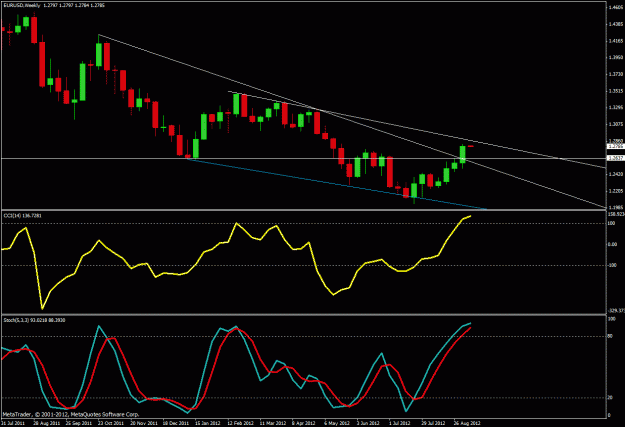This screenshot has height=427, width=625.
Task: Click the 20 Nov 2011 date label
Action: click(x=143, y=423)
